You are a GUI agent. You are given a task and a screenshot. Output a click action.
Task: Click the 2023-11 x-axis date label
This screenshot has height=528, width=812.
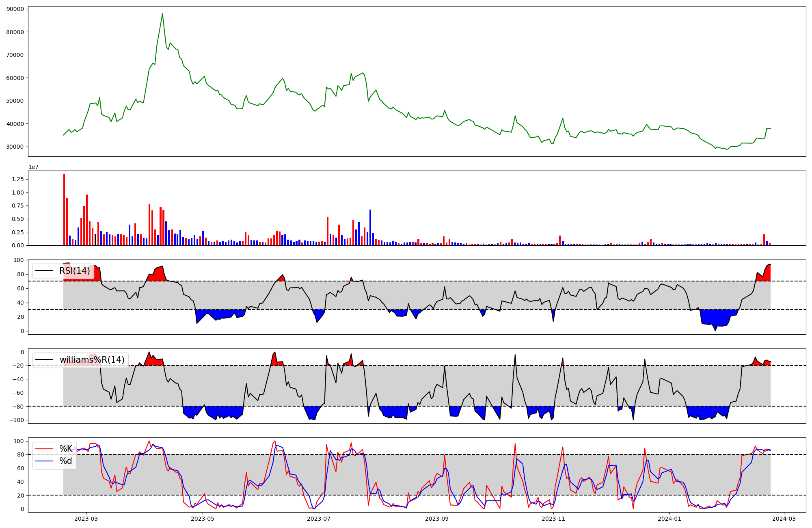pos(553,519)
